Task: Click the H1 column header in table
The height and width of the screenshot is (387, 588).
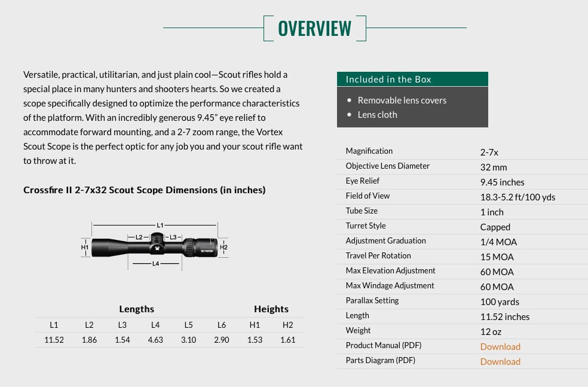Action: coord(255,325)
